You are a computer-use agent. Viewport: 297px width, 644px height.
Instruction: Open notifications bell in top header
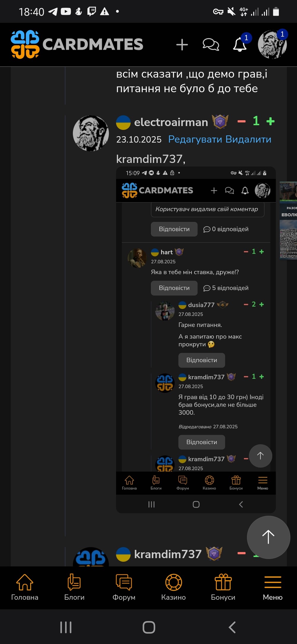coord(240,45)
